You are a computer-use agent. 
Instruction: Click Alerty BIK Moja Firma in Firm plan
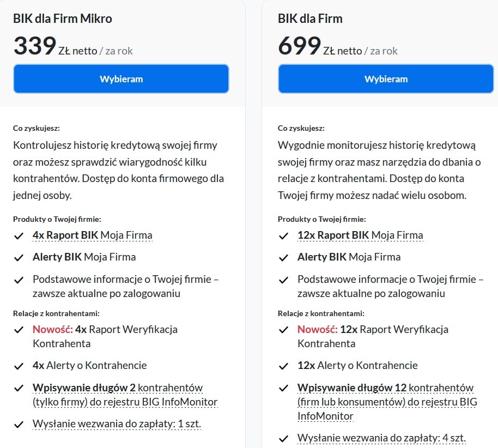click(349, 257)
